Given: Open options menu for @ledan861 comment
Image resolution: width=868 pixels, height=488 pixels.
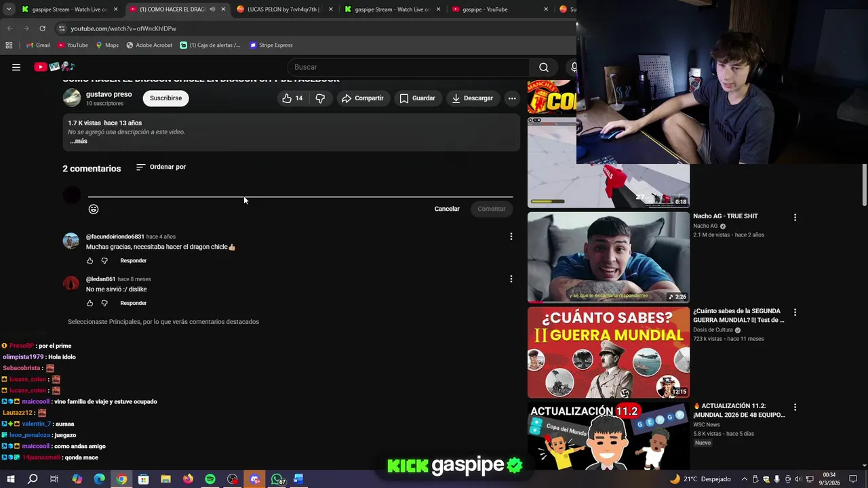Looking at the screenshot, I should [511, 279].
